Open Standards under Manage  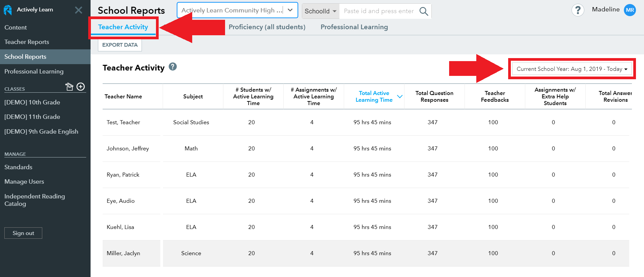coord(18,167)
